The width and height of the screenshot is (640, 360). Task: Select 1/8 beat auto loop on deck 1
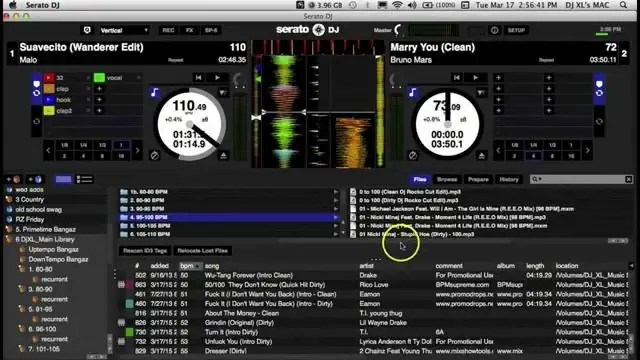64,145
